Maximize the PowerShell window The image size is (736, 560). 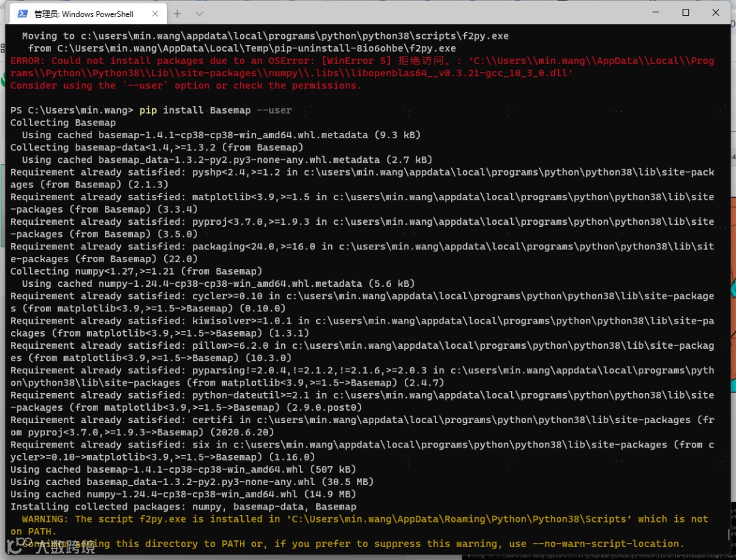click(x=686, y=12)
